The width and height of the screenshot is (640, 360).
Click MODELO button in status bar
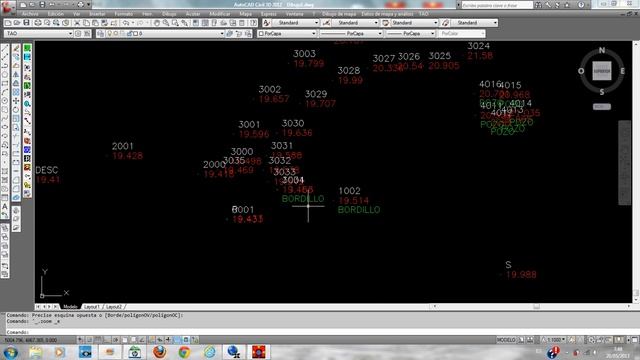(506, 340)
